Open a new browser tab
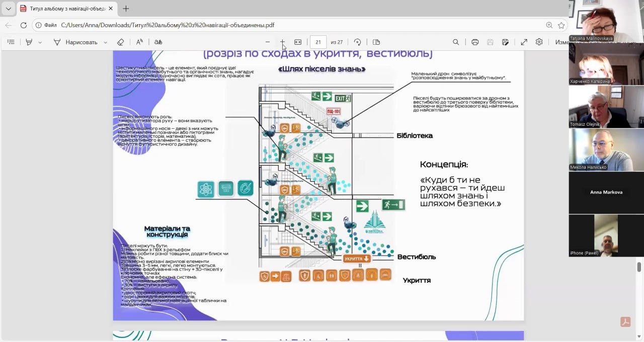The width and height of the screenshot is (644, 342). coord(126,9)
